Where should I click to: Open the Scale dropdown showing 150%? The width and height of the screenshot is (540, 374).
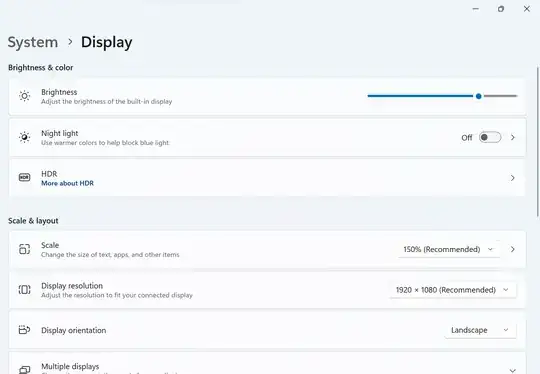(x=449, y=249)
